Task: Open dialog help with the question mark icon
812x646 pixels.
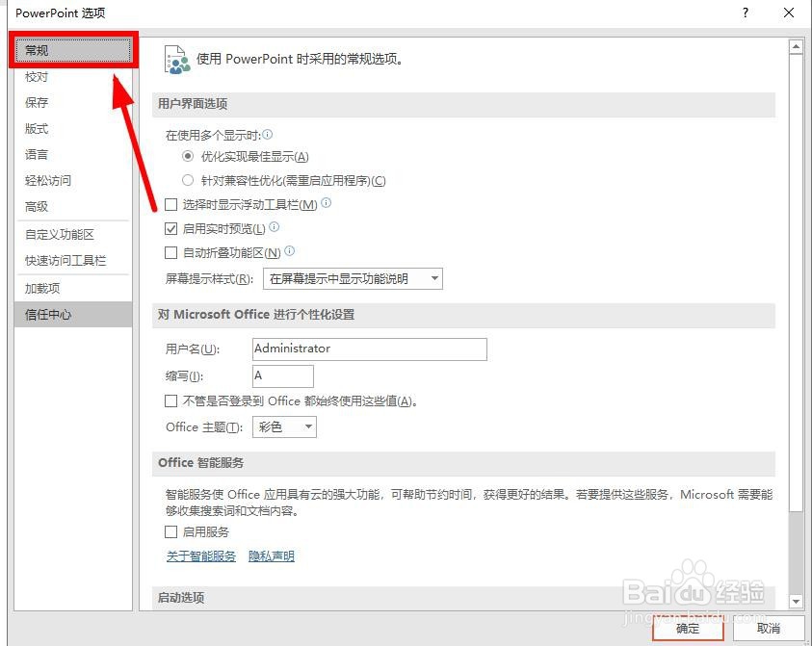Action: [744, 13]
